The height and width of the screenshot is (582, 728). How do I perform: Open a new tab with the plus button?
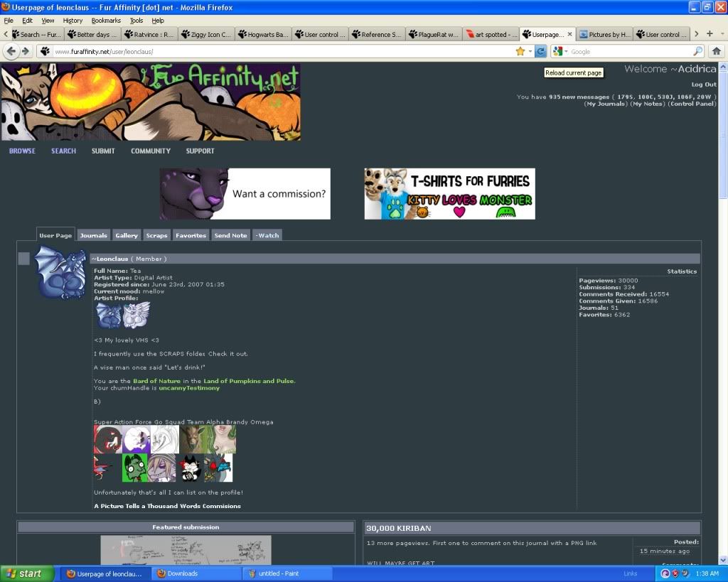pyautogui.click(x=710, y=34)
